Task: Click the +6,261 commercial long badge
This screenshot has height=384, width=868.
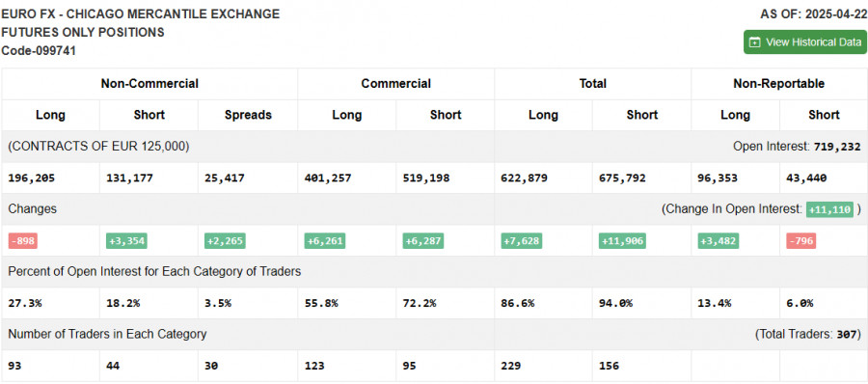Action: [x=325, y=241]
